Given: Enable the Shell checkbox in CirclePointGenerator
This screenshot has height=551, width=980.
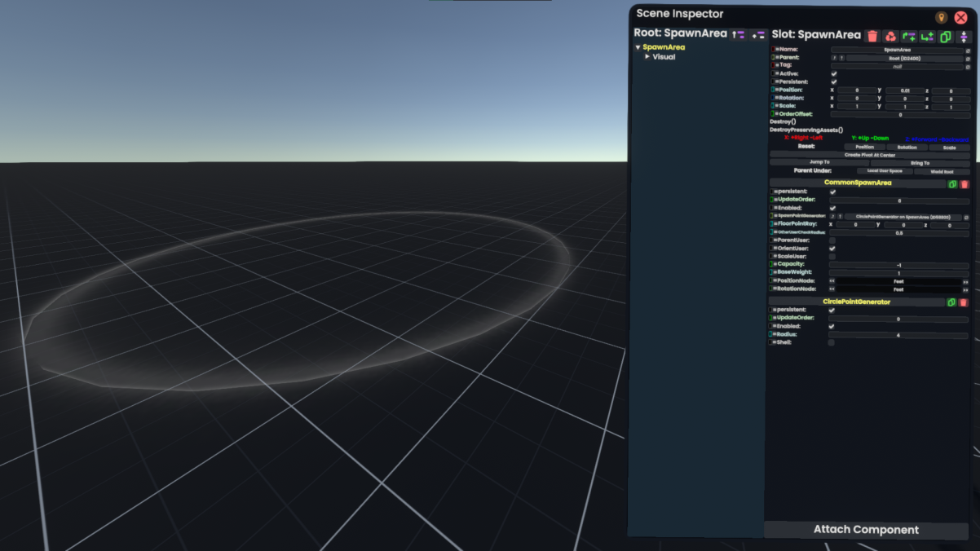Looking at the screenshot, I should (x=832, y=342).
